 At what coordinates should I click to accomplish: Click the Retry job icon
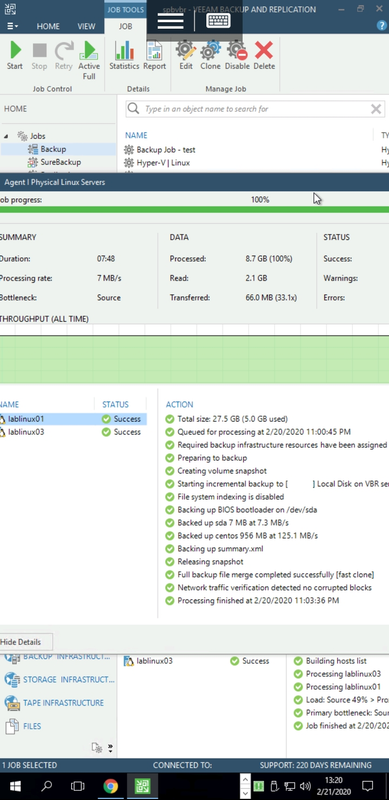coord(64,56)
